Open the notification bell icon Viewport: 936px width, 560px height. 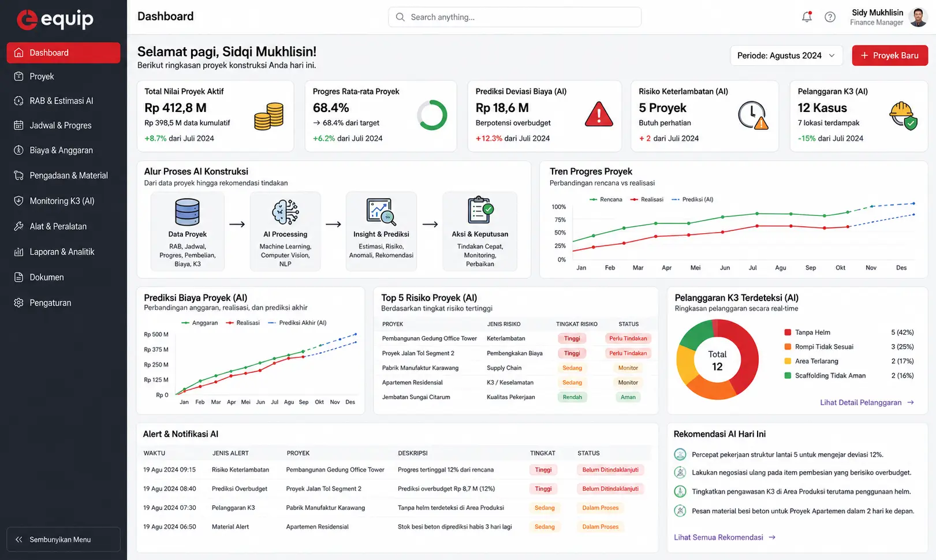tap(807, 17)
